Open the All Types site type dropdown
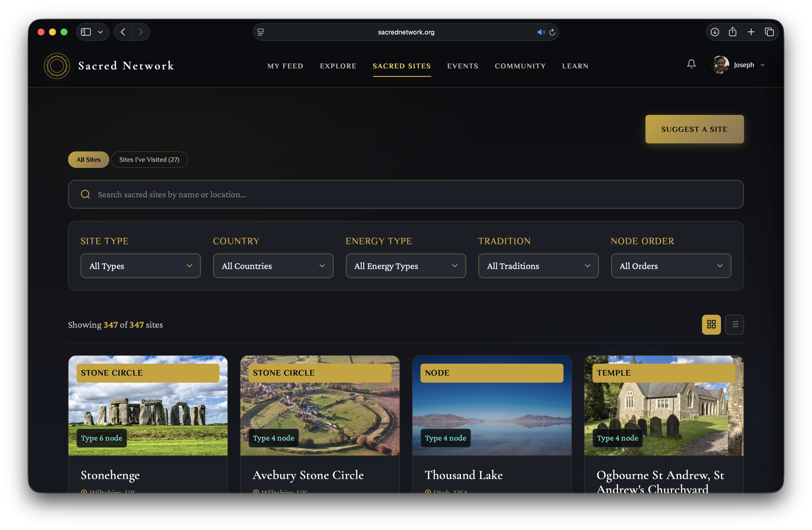Image resolution: width=812 pixels, height=530 pixels. (140, 266)
